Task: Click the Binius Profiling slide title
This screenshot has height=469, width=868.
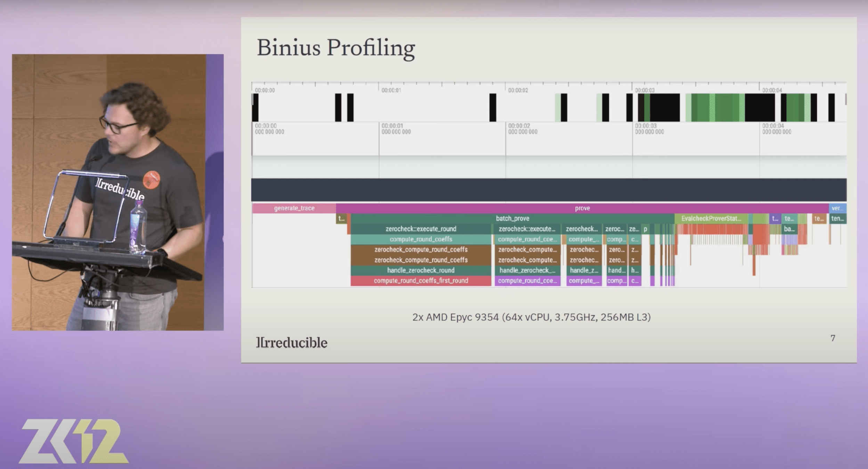Action: click(x=335, y=48)
